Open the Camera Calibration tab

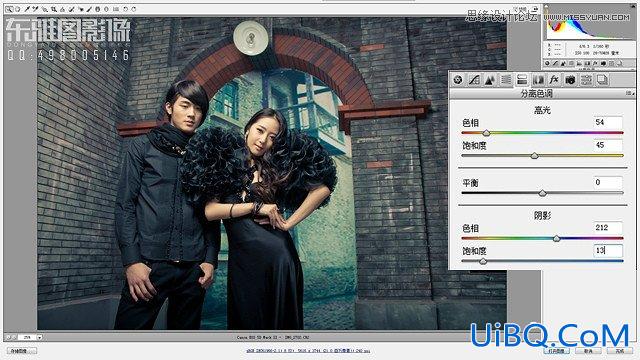click(570, 80)
